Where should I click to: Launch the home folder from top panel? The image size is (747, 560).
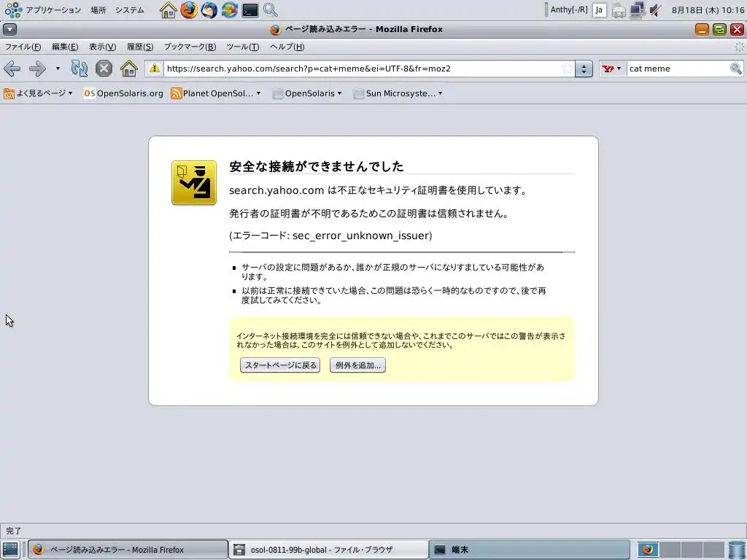tap(169, 10)
